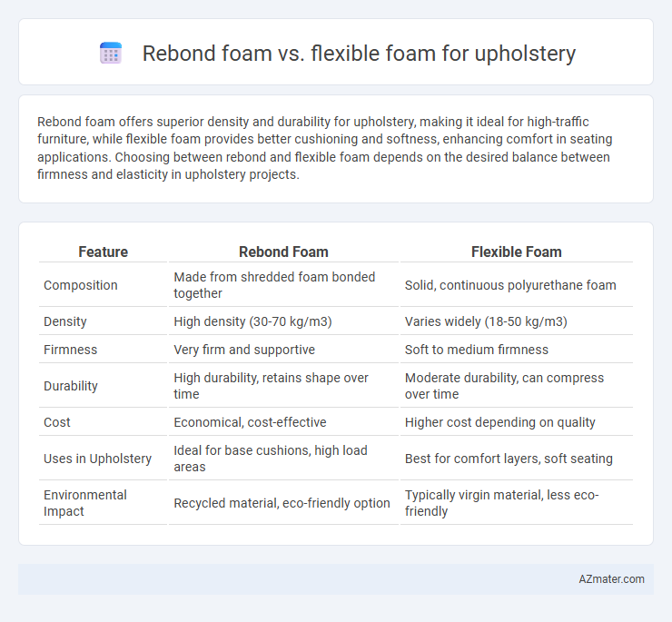
Task: Click the 'Durability' row label
Action: (71, 386)
